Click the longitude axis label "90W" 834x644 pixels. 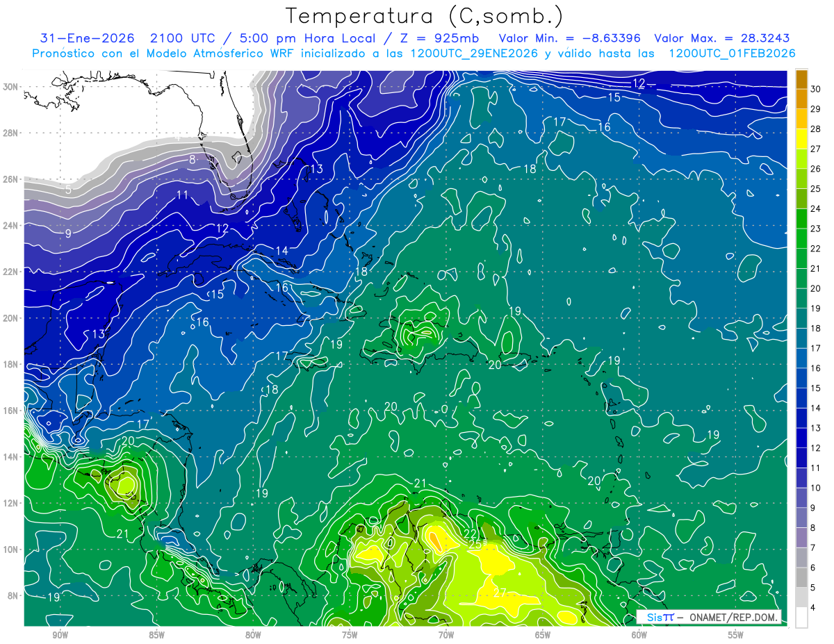click(60, 636)
